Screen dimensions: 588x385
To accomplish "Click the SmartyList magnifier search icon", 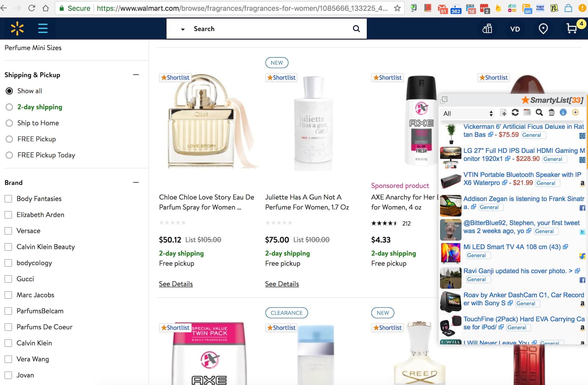I will click(x=539, y=112).
